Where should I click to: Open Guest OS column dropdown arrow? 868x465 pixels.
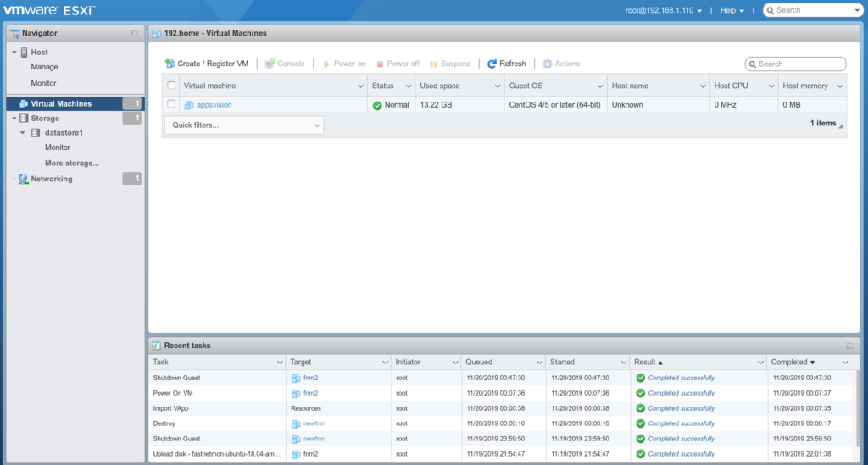[599, 86]
